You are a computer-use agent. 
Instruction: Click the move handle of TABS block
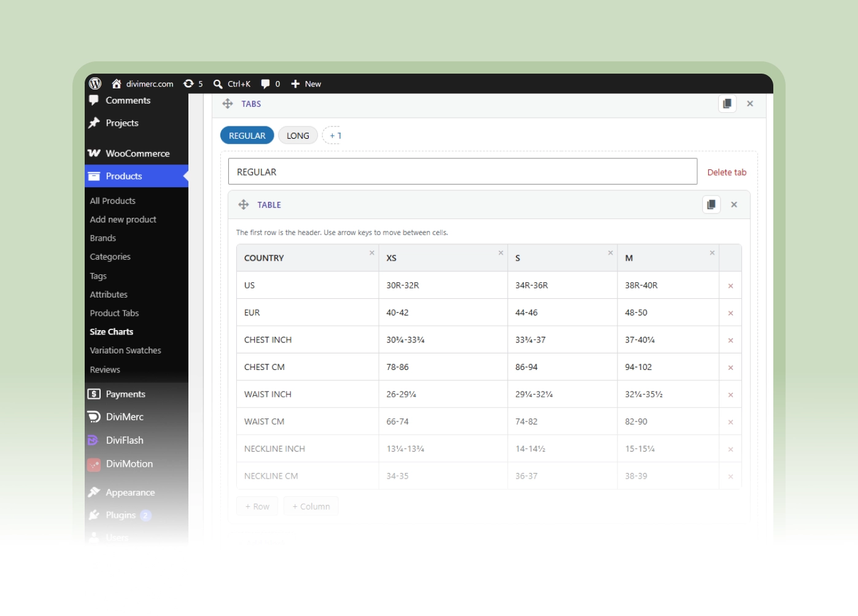pyautogui.click(x=228, y=104)
